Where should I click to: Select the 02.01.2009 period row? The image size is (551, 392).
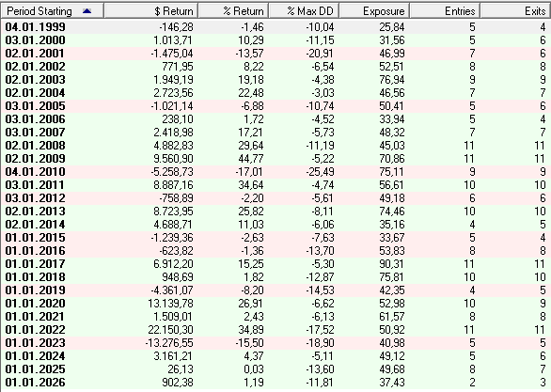coord(275,159)
